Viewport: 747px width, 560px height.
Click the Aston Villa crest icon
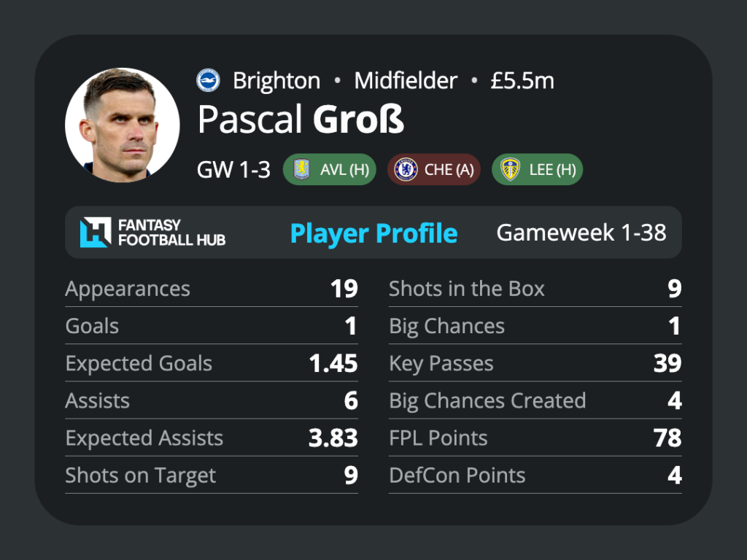click(301, 169)
